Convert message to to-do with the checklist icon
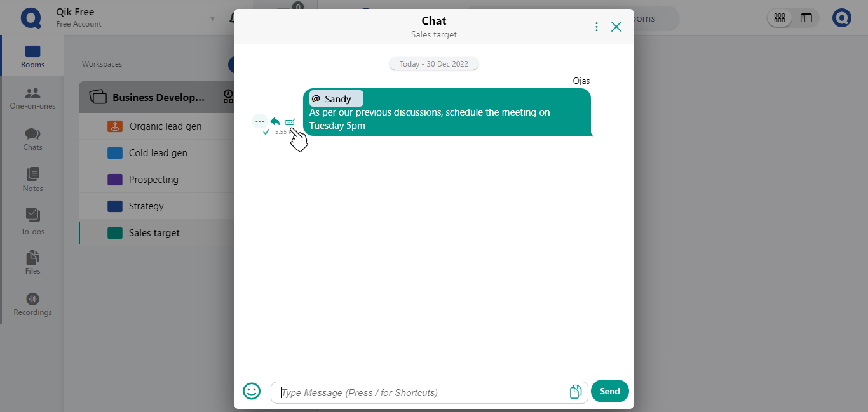Image resolution: width=868 pixels, height=412 pixels. click(290, 121)
